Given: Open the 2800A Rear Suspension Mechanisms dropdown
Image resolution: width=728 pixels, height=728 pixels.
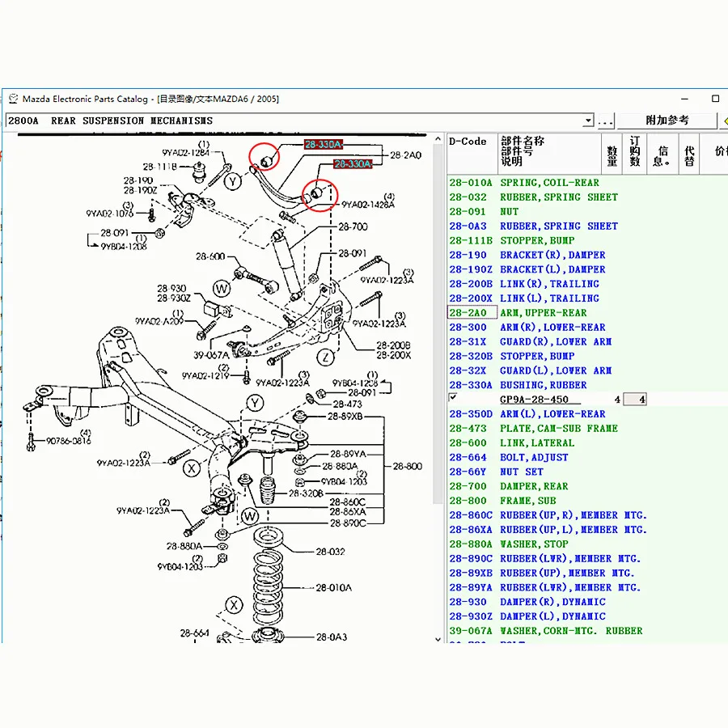Looking at the screenshot, I should click(587, 121).
